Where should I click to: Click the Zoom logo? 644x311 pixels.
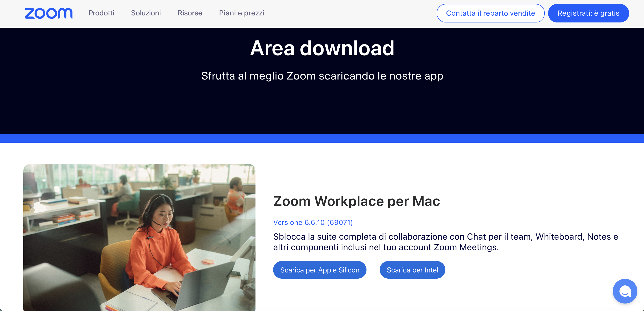click(48, 13)
